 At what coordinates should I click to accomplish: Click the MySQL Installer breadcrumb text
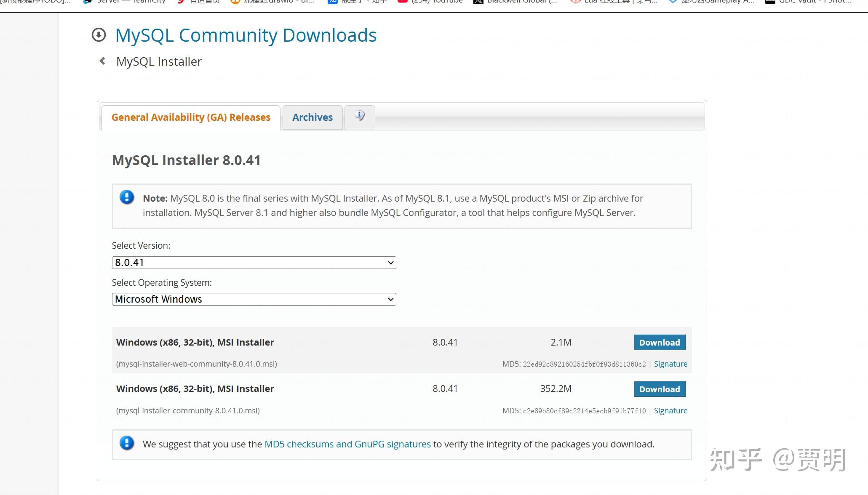(159, 61)
